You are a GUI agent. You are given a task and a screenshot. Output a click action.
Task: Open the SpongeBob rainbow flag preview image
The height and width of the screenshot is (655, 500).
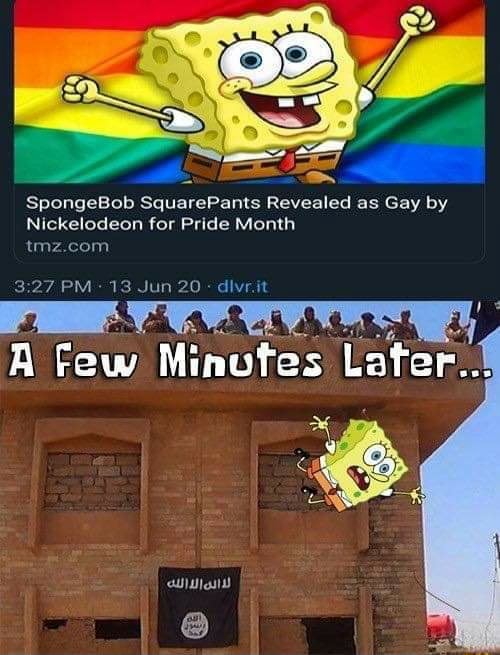[x=249, y=91]
